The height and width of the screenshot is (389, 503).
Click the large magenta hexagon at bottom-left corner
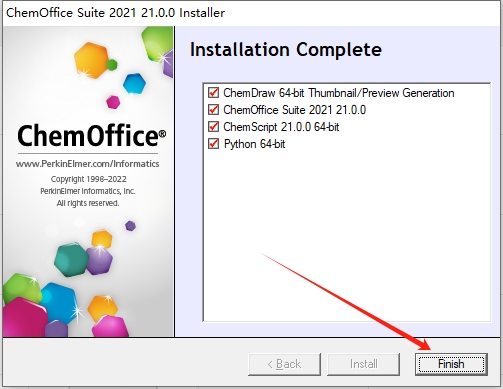click(24, 317)
